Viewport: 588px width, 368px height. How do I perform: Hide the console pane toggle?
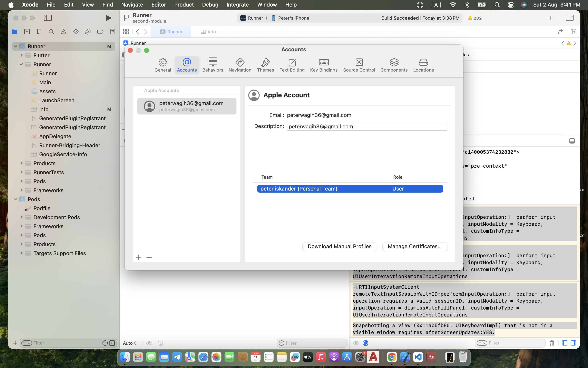click(573, 343)
